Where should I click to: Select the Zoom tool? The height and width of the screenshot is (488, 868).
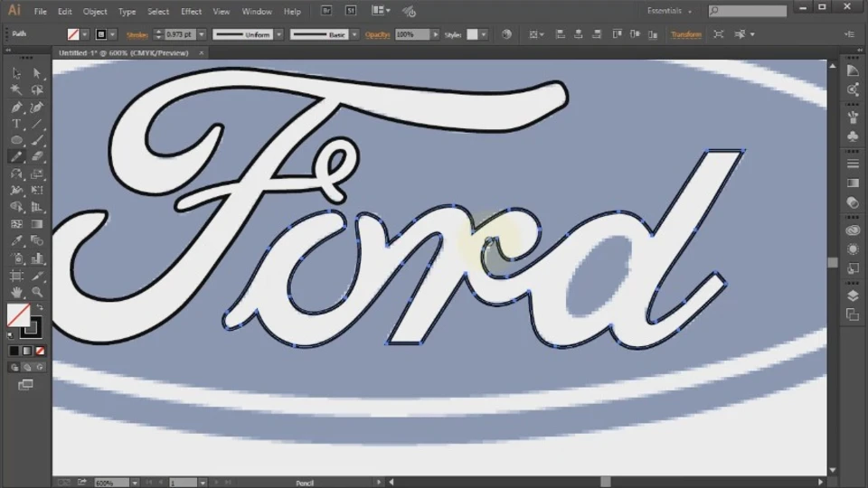click(37, 292)
